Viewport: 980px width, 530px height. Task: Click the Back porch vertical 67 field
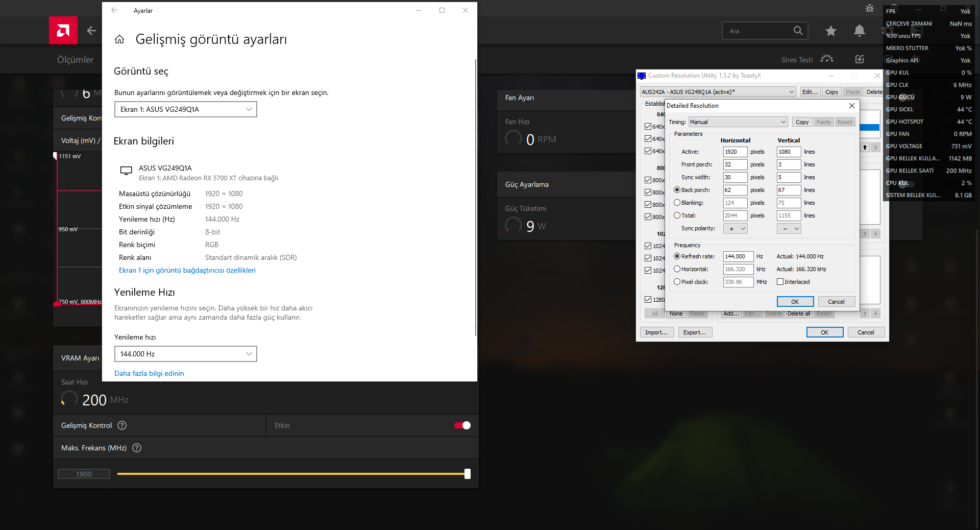pos(789,190)
